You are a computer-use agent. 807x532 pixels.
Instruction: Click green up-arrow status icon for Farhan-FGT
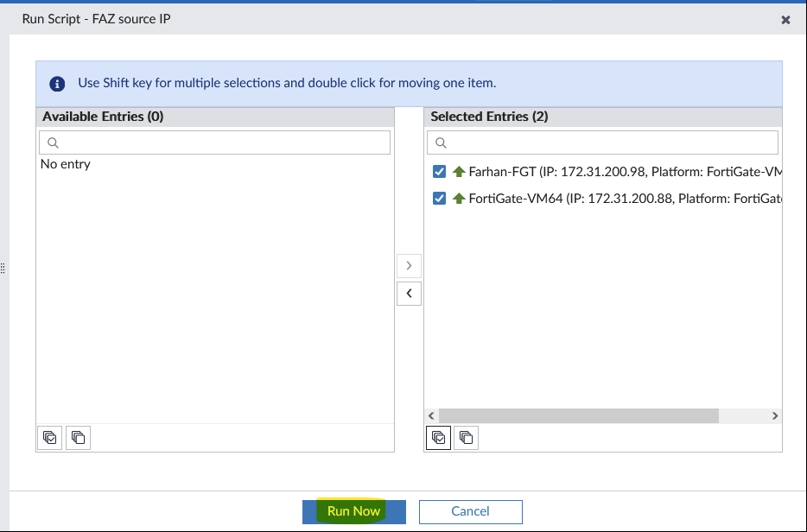[459, 171]
